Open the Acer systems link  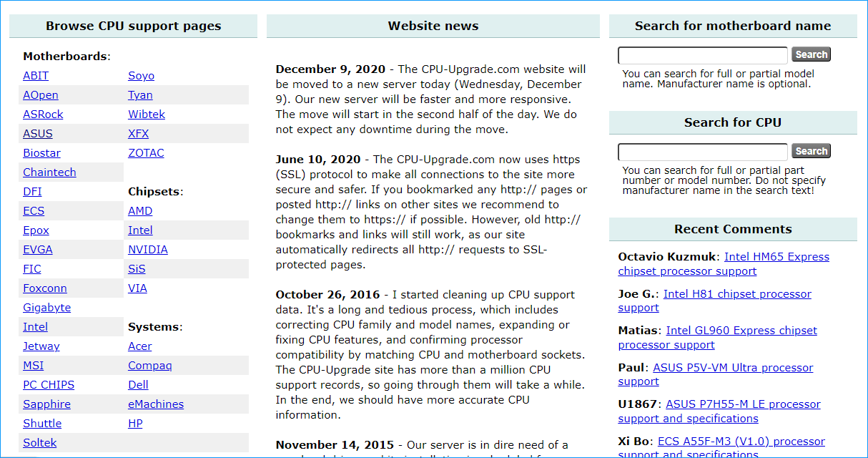tap(140, 346)
